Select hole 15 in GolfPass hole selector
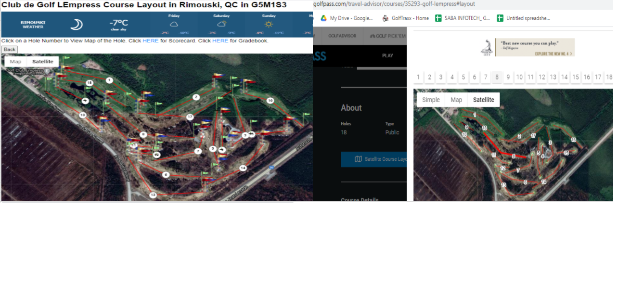This screenshot has height=286, width=644. click(x=576, y=77)
